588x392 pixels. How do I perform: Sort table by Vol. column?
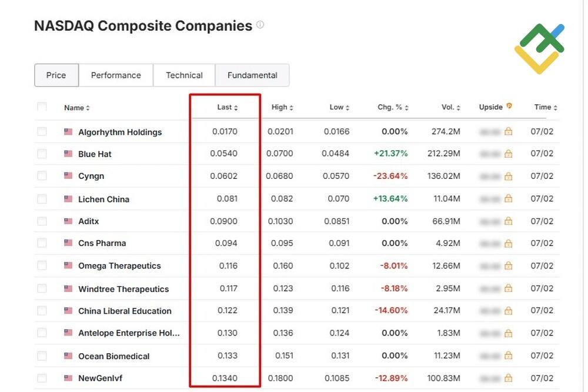[451, 107]
